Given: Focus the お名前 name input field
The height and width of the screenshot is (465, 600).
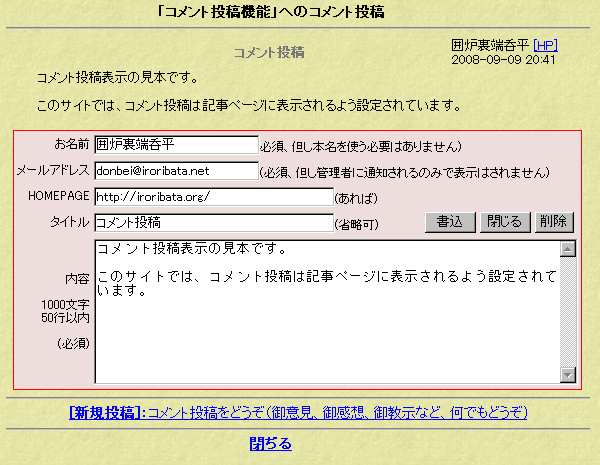Looking at the screenshot, I should tap(176, 145).
